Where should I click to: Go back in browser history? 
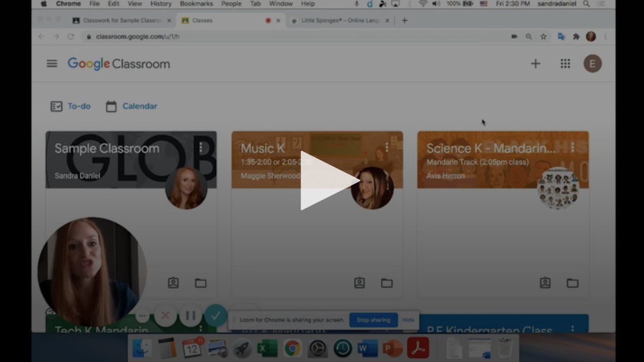pyautogui.click(x=42, y=37)
